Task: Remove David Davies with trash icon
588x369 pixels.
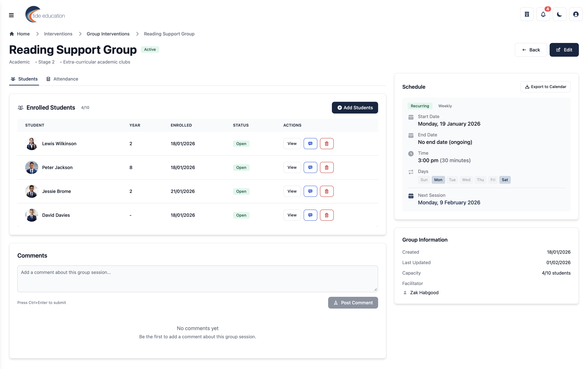Action: tap(327, 215)
